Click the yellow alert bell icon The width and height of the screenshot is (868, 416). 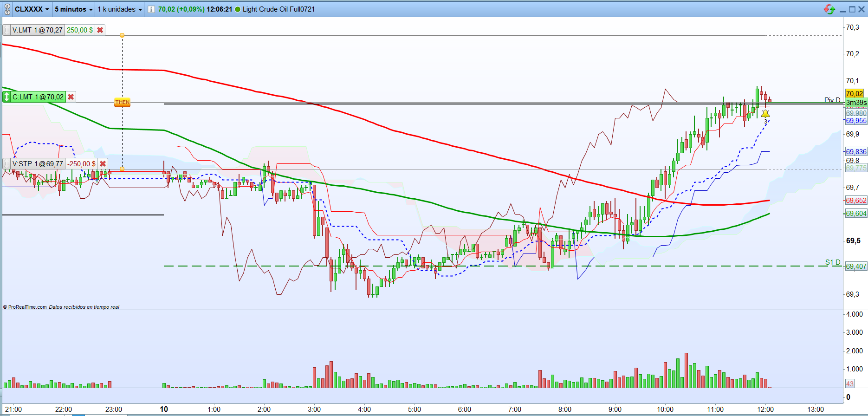pyautogui.click(x=765, y=114)
